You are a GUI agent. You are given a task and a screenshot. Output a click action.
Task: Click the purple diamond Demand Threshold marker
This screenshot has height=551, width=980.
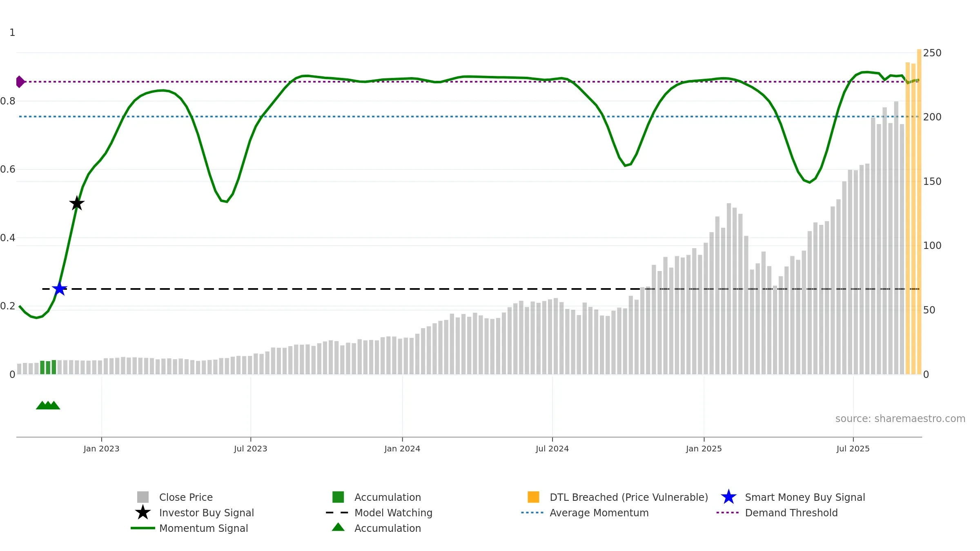pyautogui.click(x=20, y=82)
